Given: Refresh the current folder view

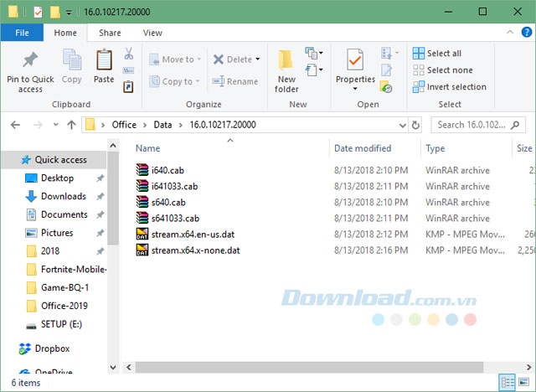Looking at the screenshot, I should coord(415,125).
